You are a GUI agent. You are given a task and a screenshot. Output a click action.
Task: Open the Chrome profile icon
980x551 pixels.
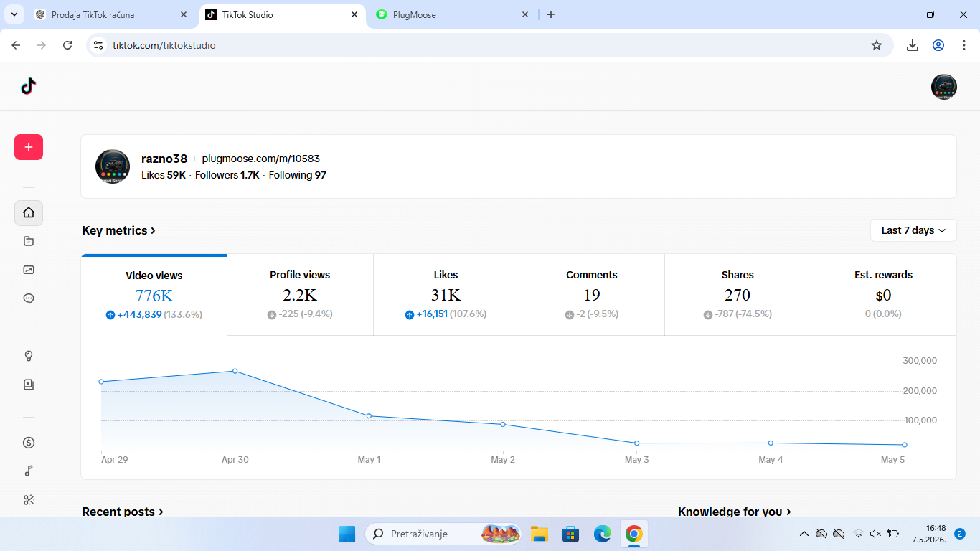[x=938, y=45]
